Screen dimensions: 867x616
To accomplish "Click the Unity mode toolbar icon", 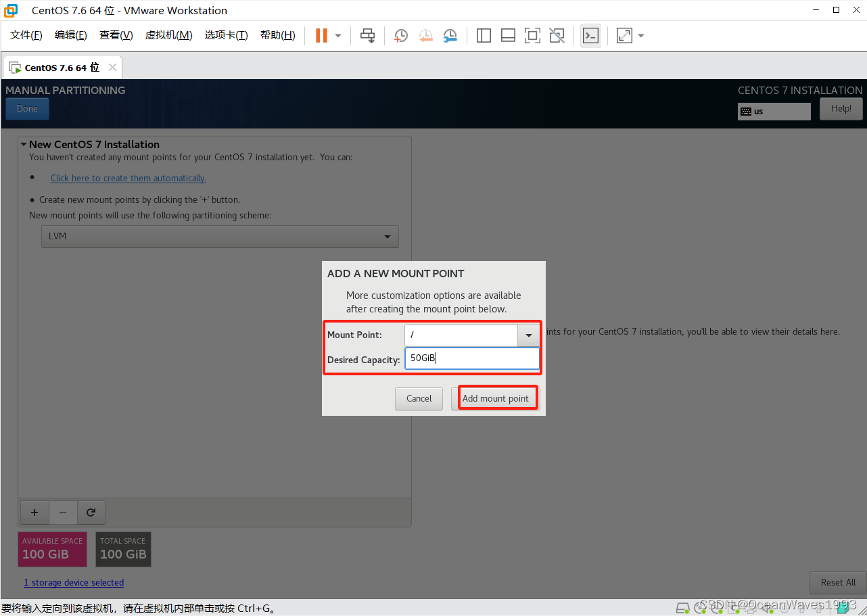I will [x=557, y=35].
